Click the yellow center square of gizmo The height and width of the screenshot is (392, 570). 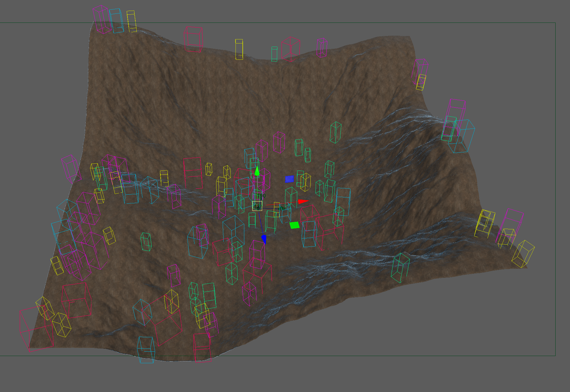click(x=257, y=206)
